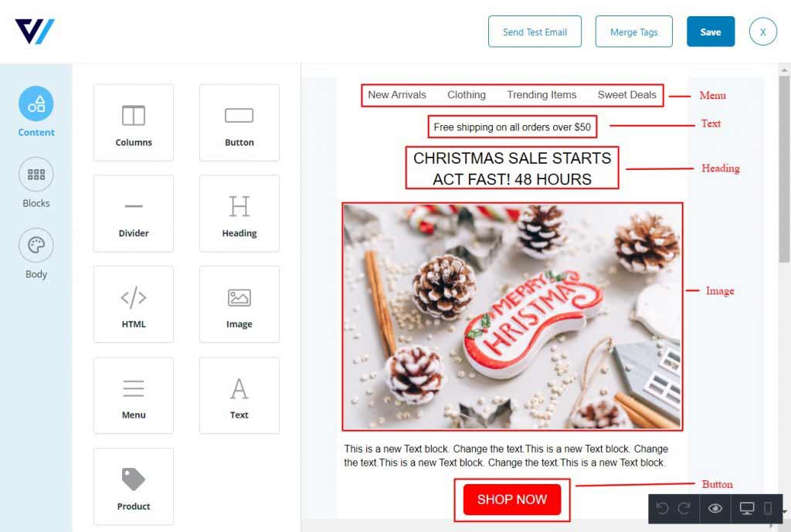
Task: Choose the Menu content block
Action: tap(133, 395)
